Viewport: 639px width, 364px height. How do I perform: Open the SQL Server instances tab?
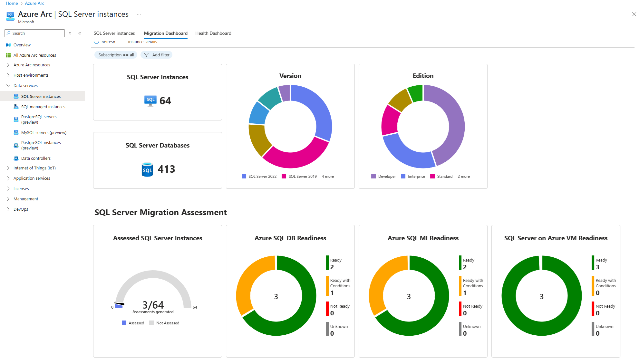click(x=114, y=33)
